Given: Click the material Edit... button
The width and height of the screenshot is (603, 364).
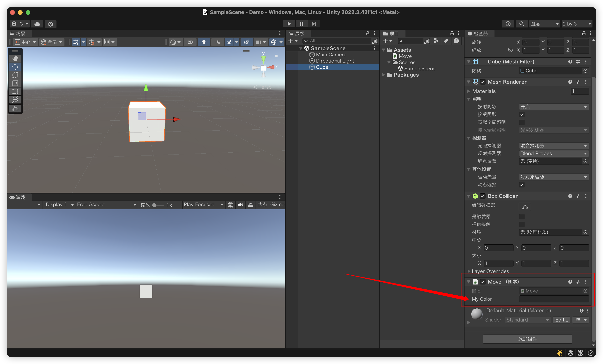Looking at the screenshot, I should click(561, 320).
